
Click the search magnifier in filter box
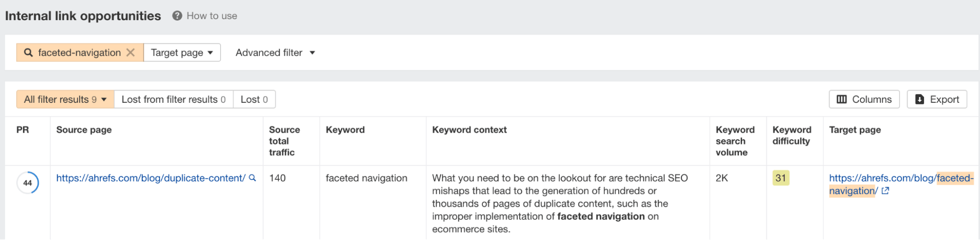tap(28, 52)
